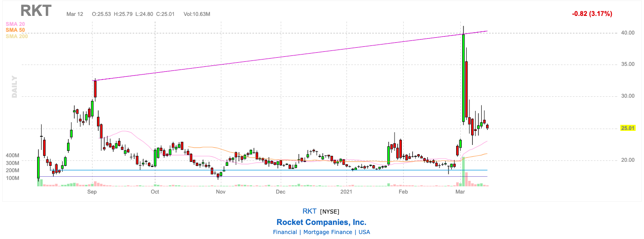Click the 40.00 price axis label

tap(627, 33)
